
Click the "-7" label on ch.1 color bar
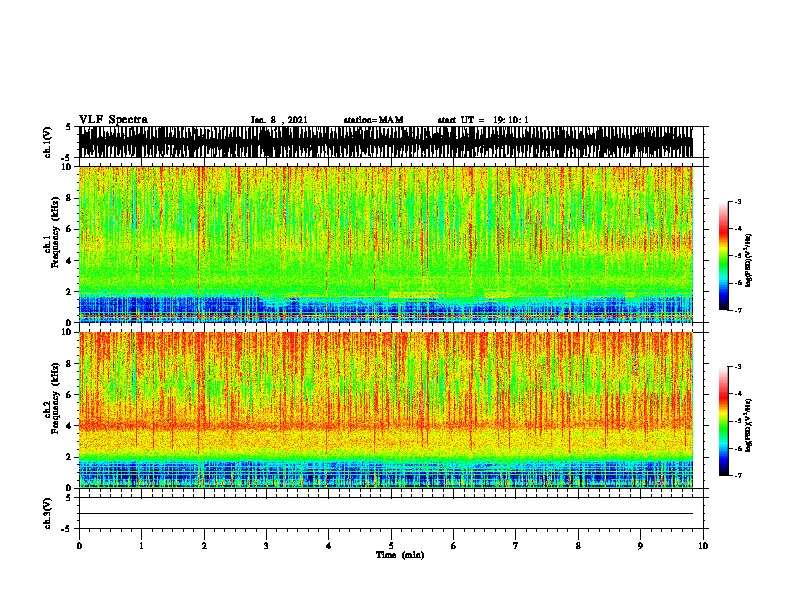click(x=737, y=310)
